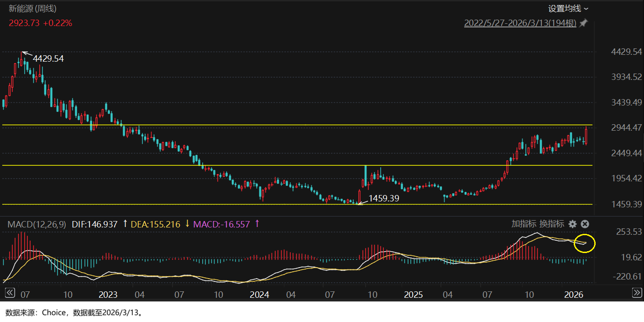The image size is (644, 322).
Task: Click the 2944.47 price axis value
Action: click(x=626, y=128)
